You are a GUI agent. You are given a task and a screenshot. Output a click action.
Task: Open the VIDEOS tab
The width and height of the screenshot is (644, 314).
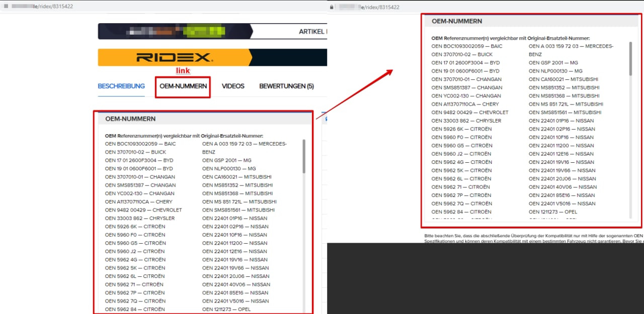[x=233, y=86]
